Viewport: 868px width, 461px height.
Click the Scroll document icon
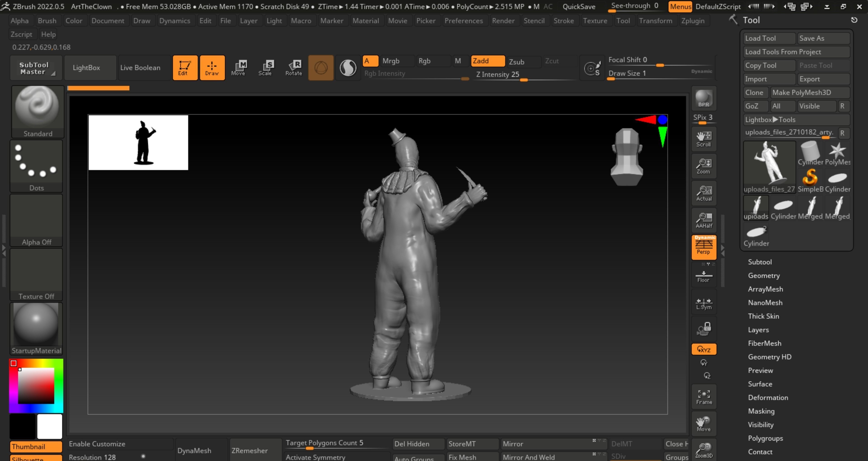[704, 139]
